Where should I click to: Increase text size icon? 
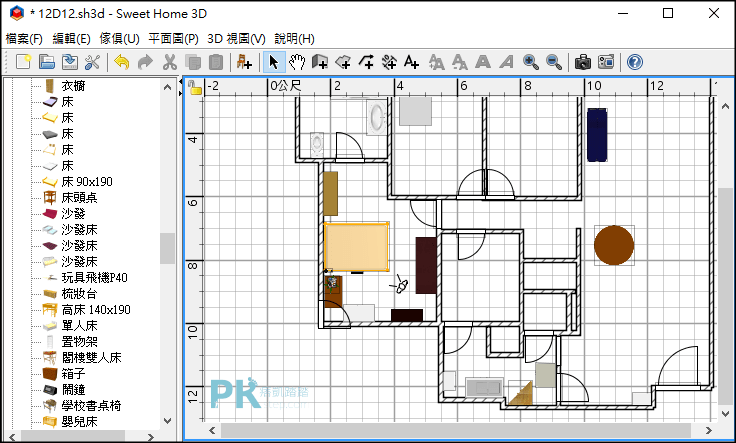coord(437,61)
